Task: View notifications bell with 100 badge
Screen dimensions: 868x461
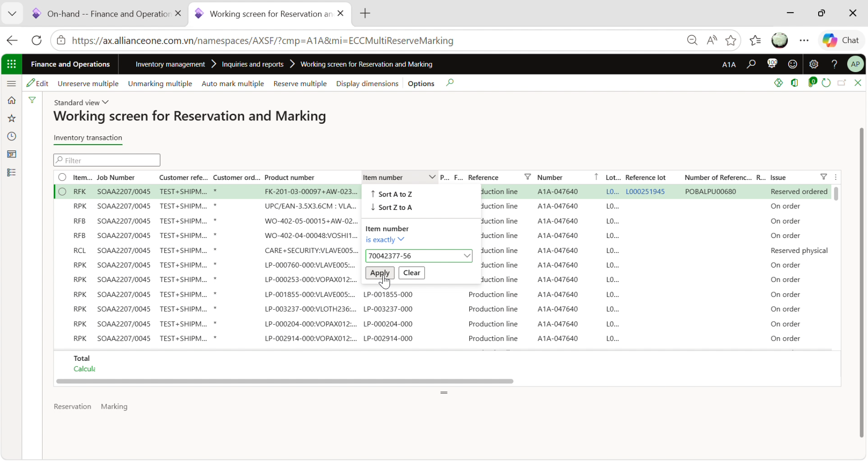Action: tap(772, 63)
